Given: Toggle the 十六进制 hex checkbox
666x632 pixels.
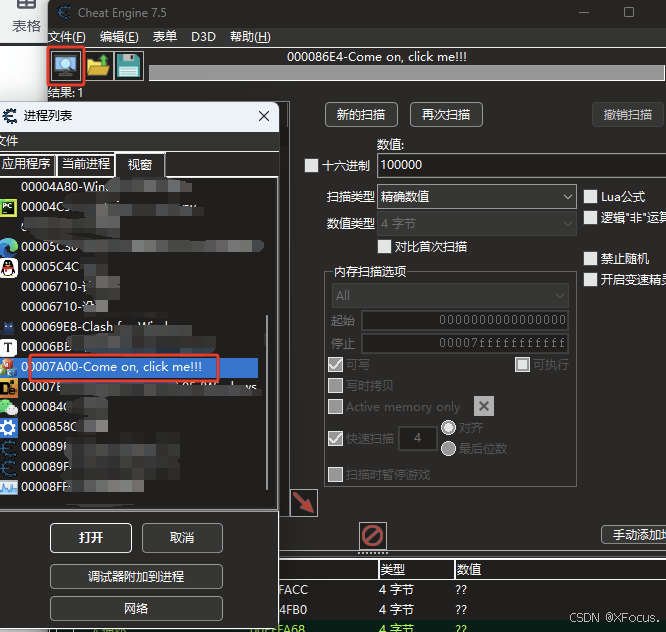Looking at the screenshot, I should (311, 165).
